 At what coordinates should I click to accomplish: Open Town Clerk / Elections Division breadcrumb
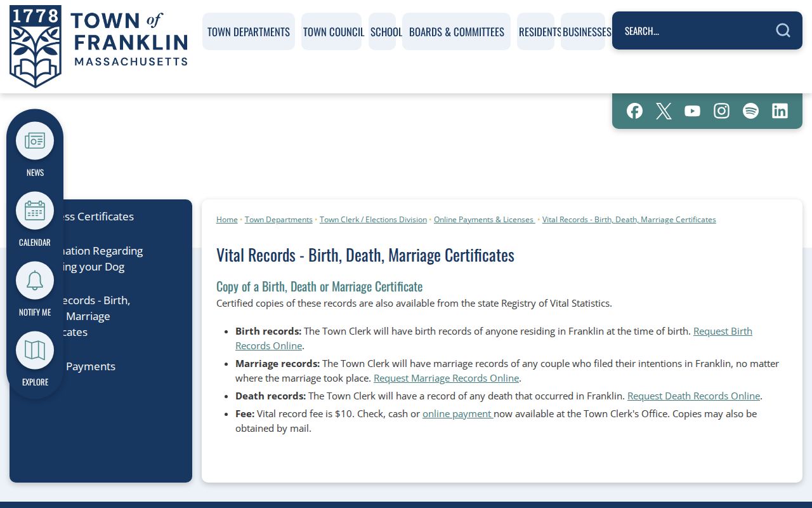tap(373, 220)
